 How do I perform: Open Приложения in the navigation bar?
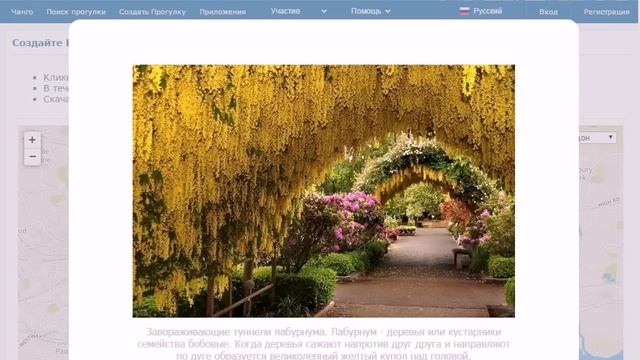[x=222, y=12]
